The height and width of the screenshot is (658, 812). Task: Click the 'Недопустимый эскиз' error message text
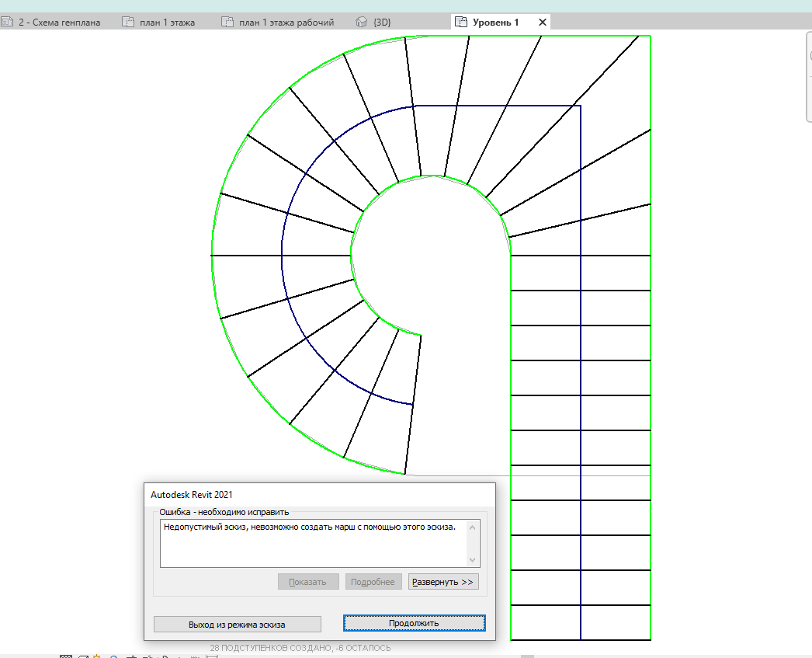[x=310, y=527]
